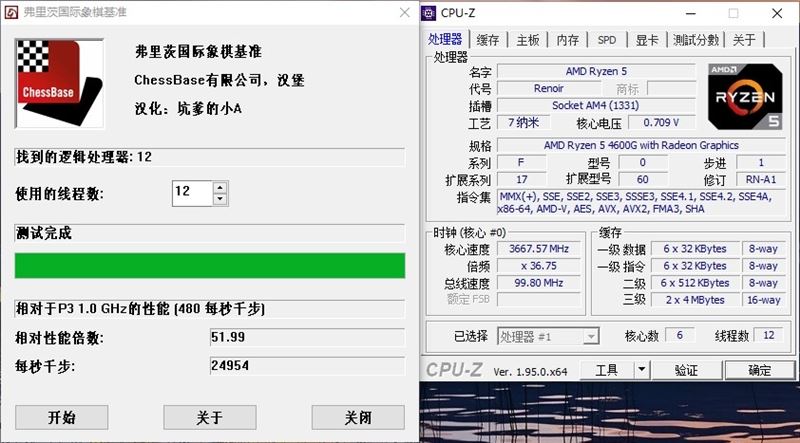Click the 确定 button
This screenshot has width=800, height=443.
760,370
